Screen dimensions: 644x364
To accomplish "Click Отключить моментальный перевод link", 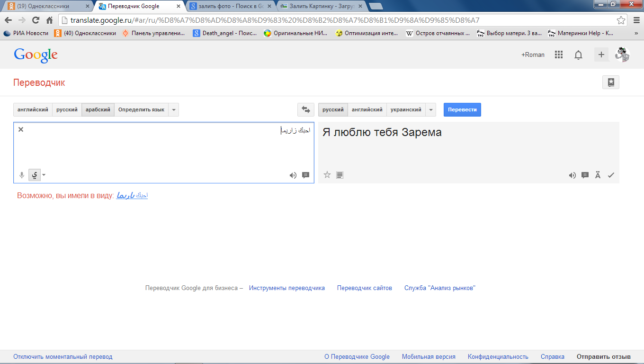I will (63, 356).
